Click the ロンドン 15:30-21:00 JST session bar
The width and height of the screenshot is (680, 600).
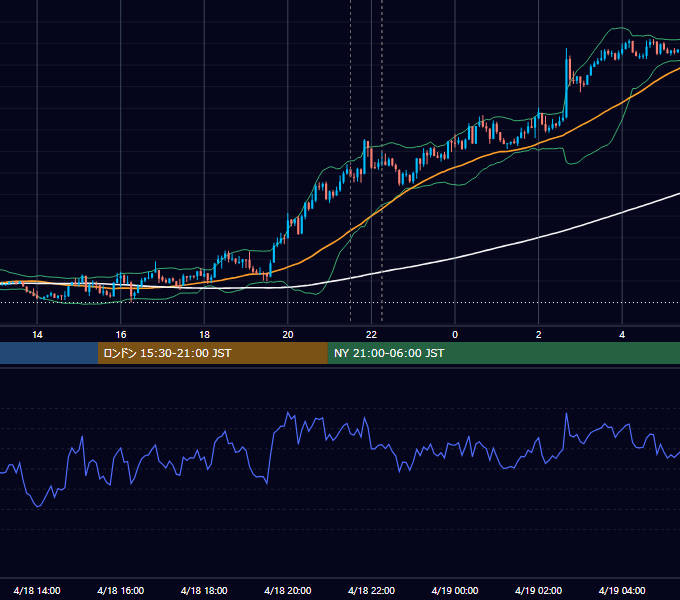pos(212,353)
